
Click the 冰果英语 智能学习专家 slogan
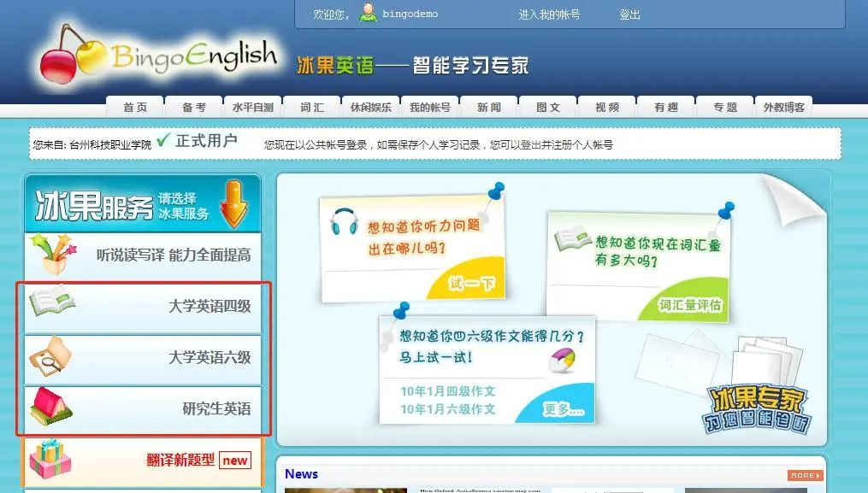coord(413,65)
